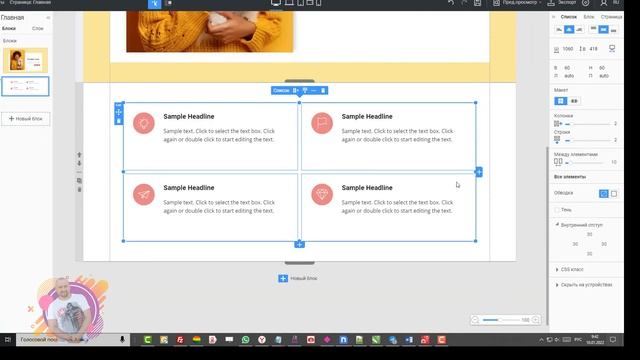The image size is (640, 360).
Task: Select the slider layout under Макет
Action: pyautogui.click(x=574, y=101)
